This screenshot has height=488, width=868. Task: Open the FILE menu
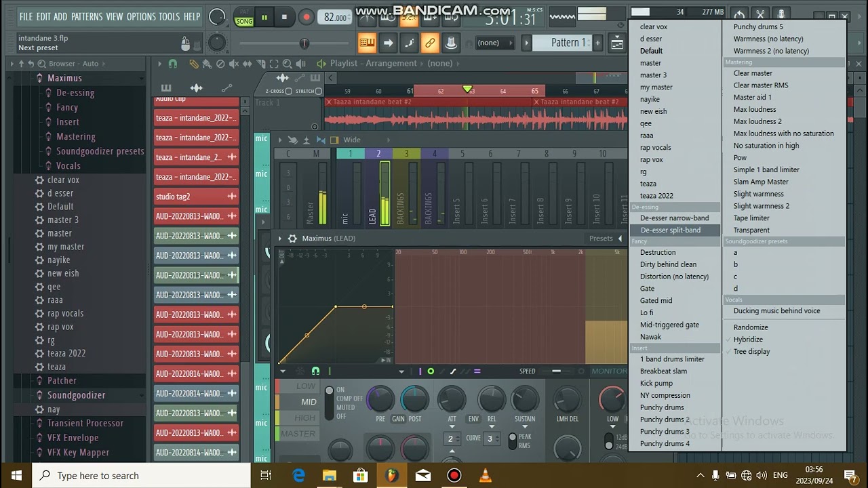[26, 16]
